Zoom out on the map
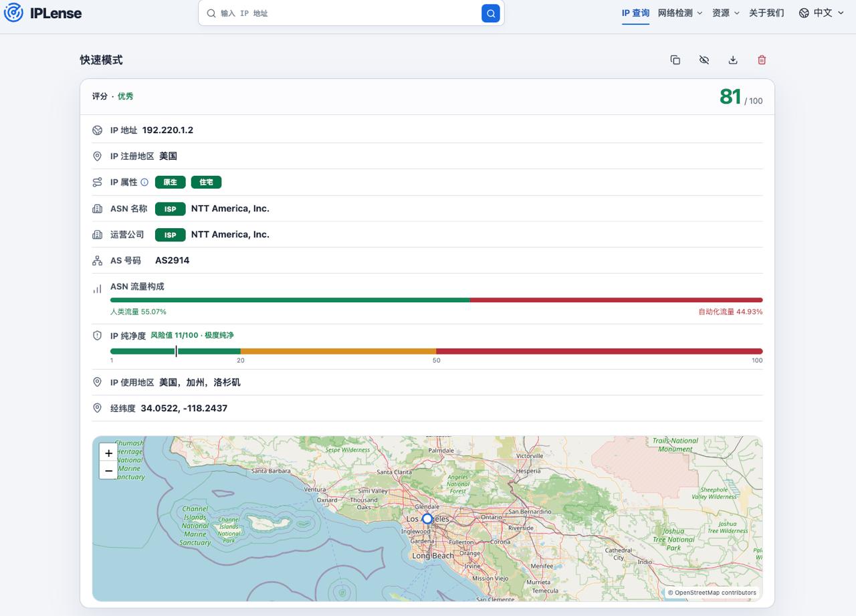 tap(108, 470)
